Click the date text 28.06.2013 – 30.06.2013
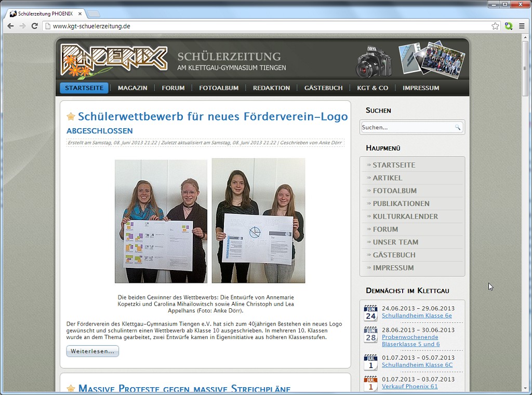The image size is (532, 395). (418, 330)
